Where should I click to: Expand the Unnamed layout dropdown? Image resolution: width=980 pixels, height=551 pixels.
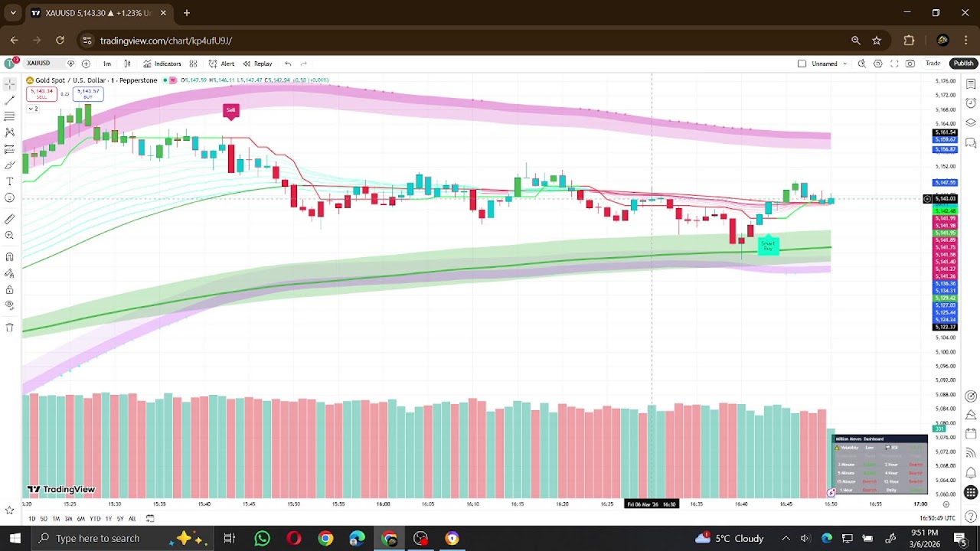(x=844, y=64)
